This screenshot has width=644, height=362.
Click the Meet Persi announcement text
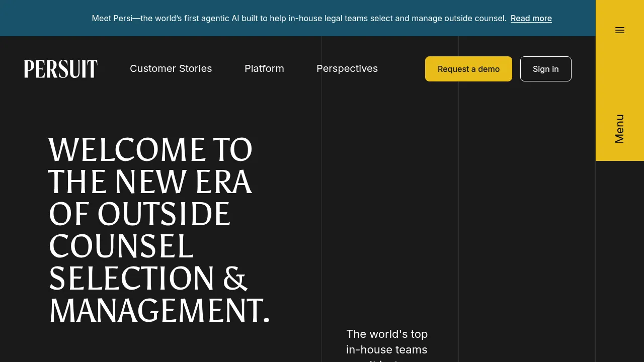[x=299, y=18]
